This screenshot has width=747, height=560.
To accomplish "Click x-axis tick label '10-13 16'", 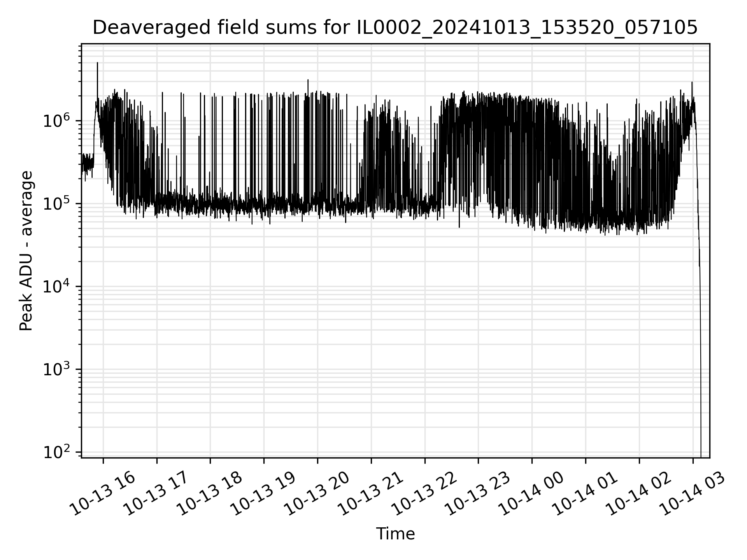I will pyautogui.click(x=102, y=494).
